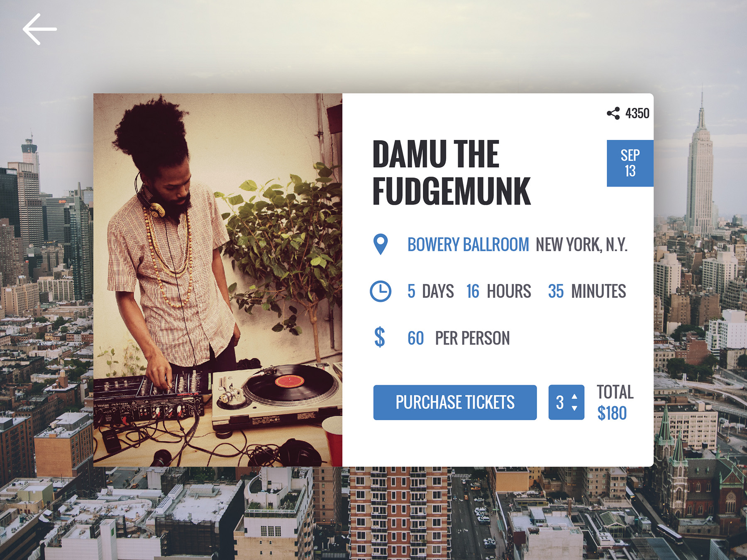
Task: Click the clock countdown icon
Action: click(380, 291)
